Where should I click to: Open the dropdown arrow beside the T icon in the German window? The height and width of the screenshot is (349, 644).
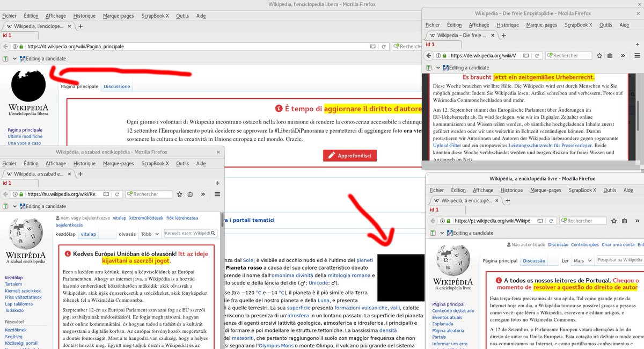pyautogui.click(x=438, y=68)
